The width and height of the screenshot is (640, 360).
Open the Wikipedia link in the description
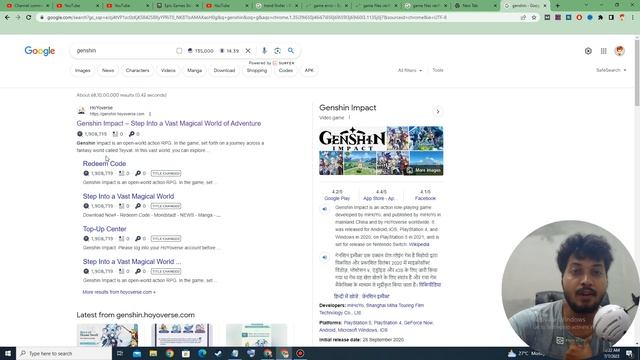419,244
